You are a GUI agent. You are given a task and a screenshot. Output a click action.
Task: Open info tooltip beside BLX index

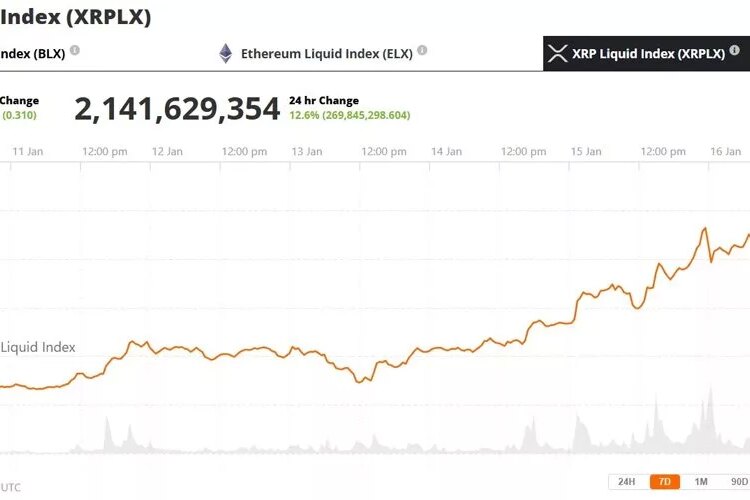coord(75,50)
